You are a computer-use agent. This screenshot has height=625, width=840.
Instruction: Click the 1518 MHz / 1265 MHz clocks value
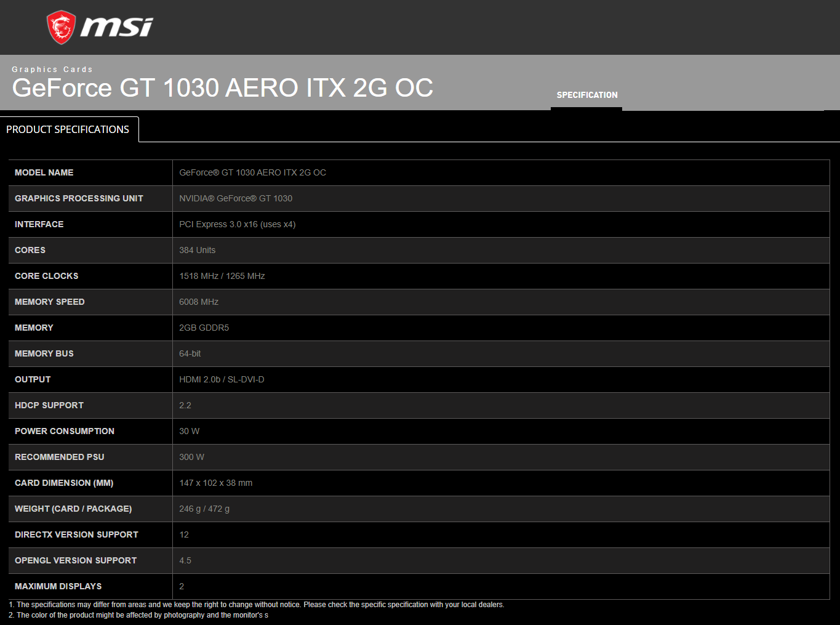pos(222,276)
